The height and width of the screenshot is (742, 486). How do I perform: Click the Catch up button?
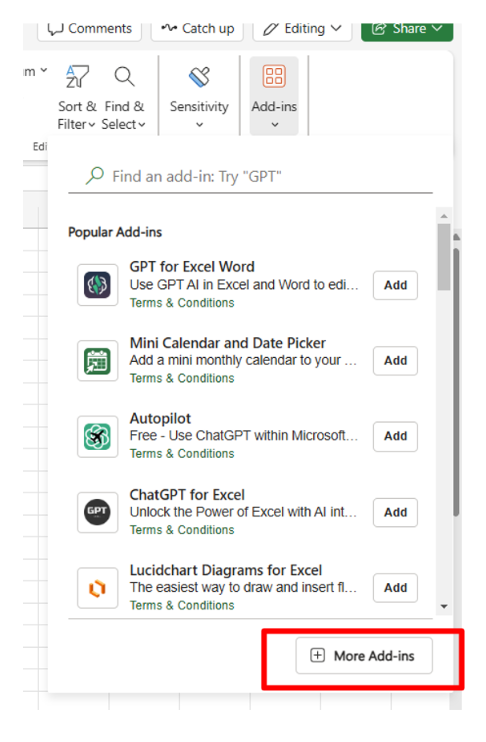pyautogui.click(x=197, y=29)
